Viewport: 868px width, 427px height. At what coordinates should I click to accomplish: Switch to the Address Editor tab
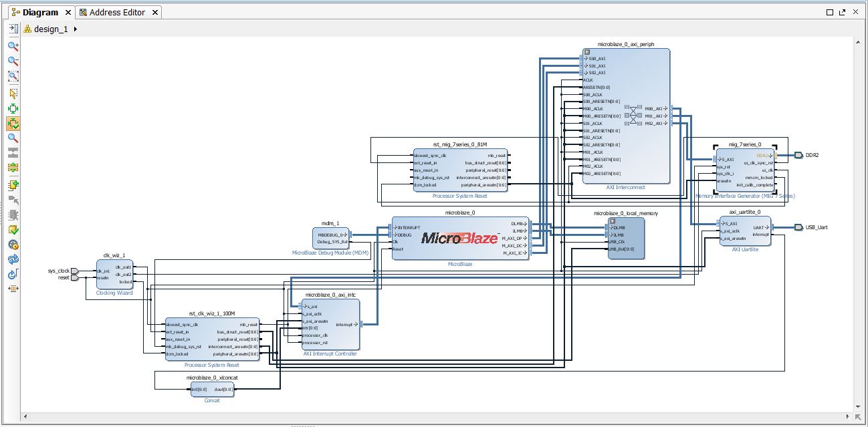click(118, 12)
